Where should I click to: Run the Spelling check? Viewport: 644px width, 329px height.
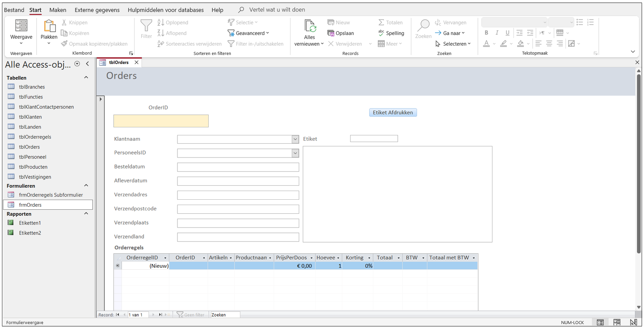pos(391,33)
